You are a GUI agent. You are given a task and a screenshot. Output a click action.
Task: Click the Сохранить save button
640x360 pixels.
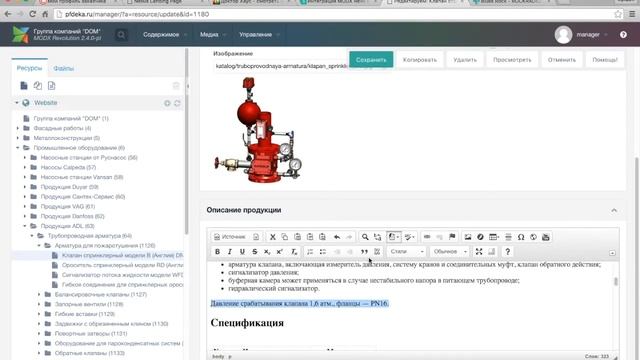point(371,60)
